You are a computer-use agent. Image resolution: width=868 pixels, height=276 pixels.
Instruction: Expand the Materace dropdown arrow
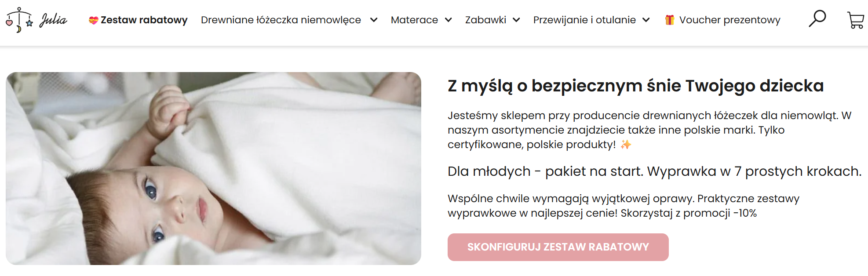(449, 20)
